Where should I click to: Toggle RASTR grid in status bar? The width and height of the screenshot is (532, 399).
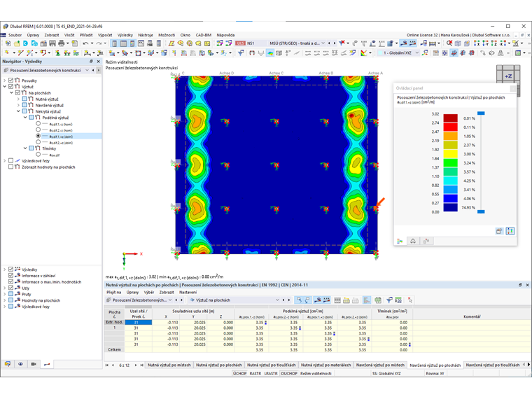[255, 373]
